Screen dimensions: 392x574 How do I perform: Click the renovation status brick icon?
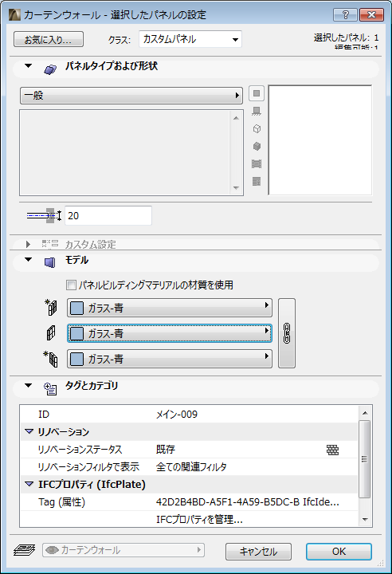click(332, 450)
